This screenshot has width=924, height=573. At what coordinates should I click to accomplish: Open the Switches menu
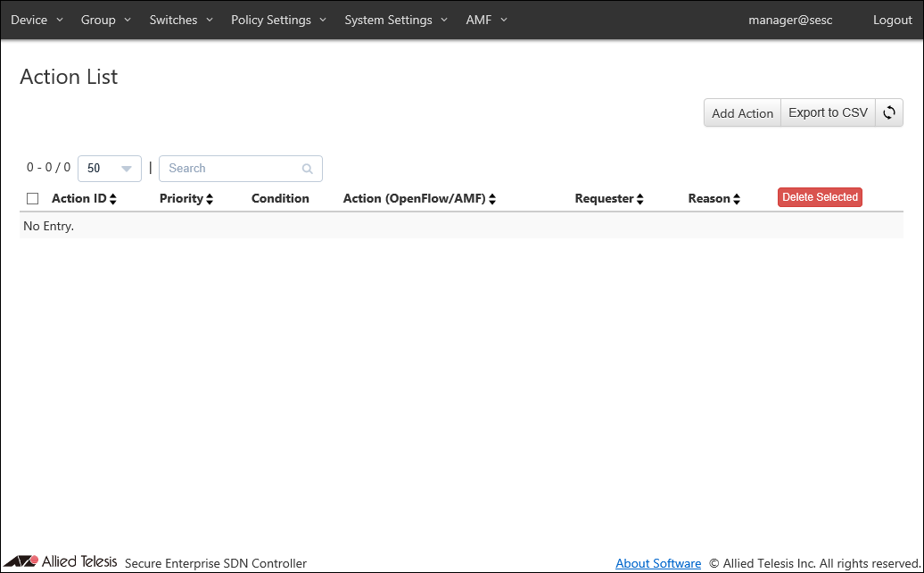181,20
